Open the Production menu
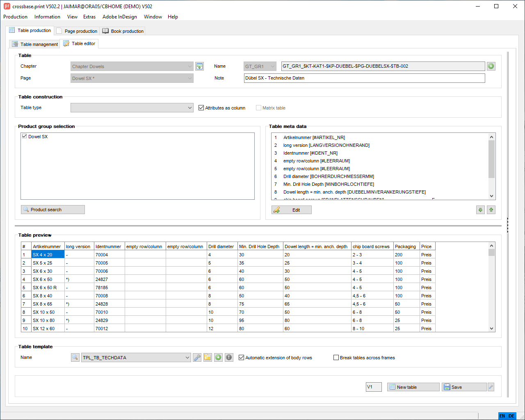 (x=15, y=17)
